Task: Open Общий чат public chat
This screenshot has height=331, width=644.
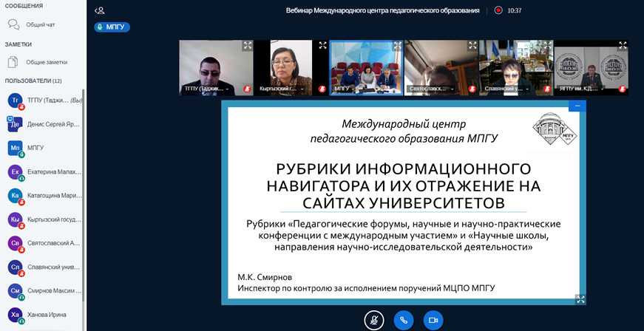Action: pyautogui.click(x=41, y=24)
